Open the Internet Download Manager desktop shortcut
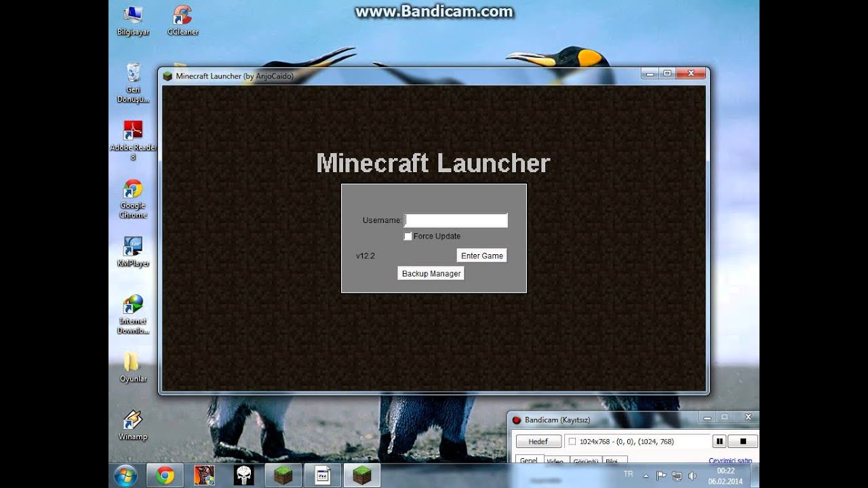 (x=133, y=314)
